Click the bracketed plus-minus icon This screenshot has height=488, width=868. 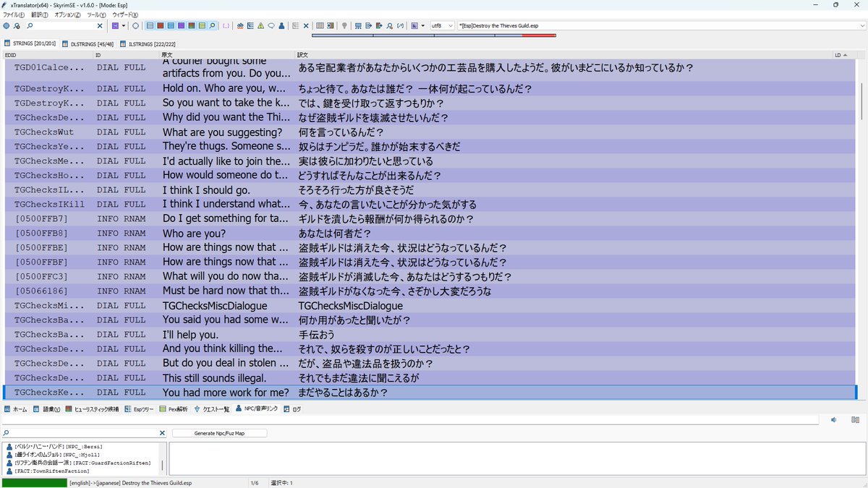pyautogui.click(x=400, y=25)
